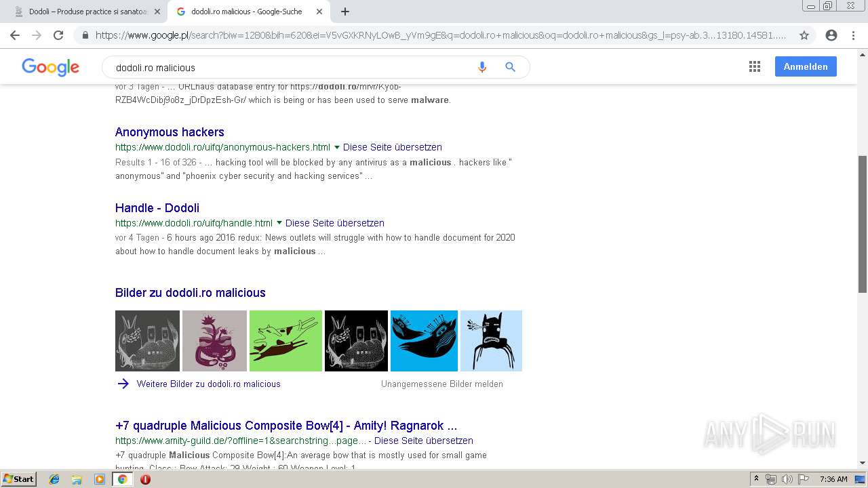Open gray rabbit-house image thumbnail

click(x=147, y=341)
